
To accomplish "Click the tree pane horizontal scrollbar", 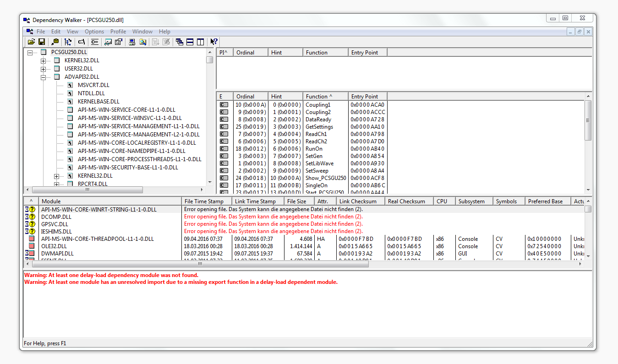I will click(x=115, y=190).
